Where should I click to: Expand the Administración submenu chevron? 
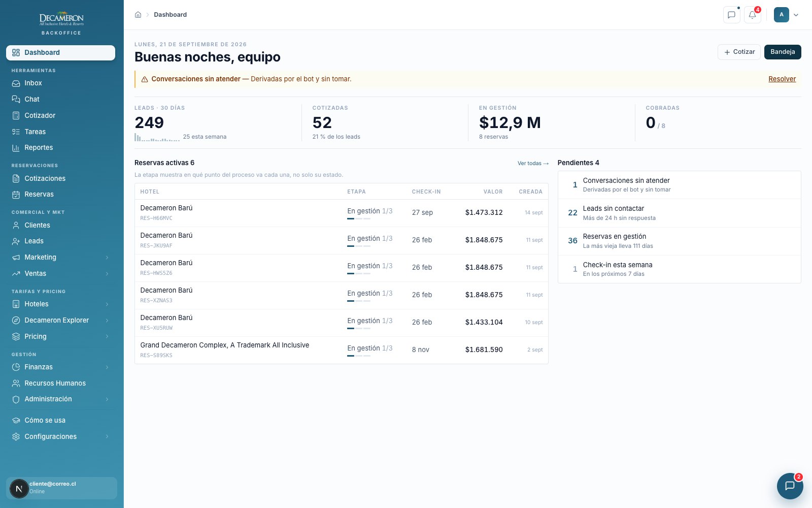pos(107,399)
